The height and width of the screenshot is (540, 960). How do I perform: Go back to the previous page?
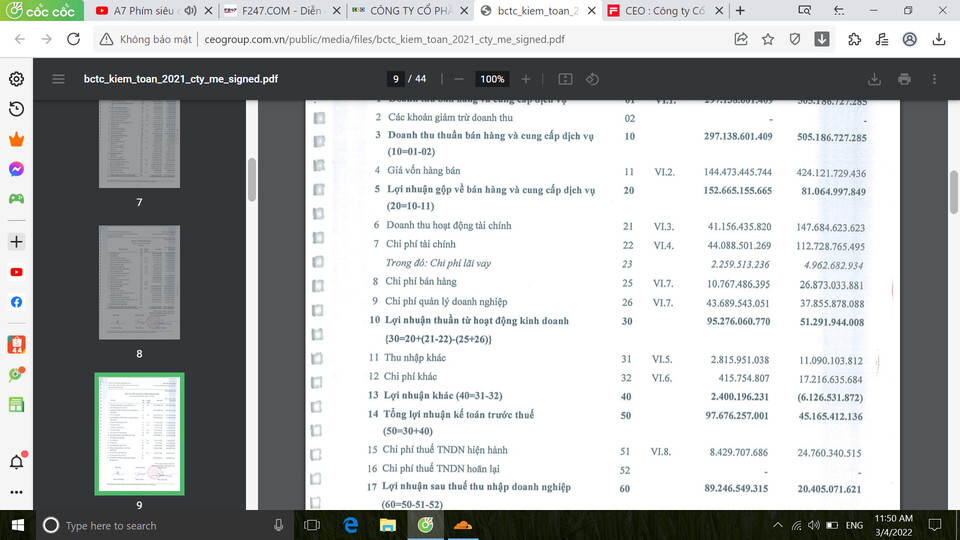(x=20, y=39)
